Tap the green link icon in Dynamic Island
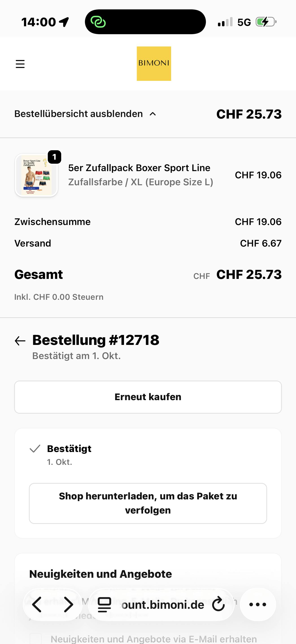The height and width of the screenshot is (644, 296). (x=98, y=22)
